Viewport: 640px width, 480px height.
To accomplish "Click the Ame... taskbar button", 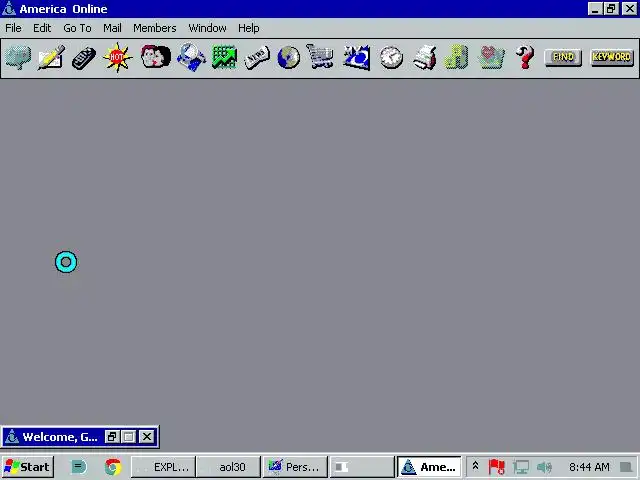I will (429, 467).
